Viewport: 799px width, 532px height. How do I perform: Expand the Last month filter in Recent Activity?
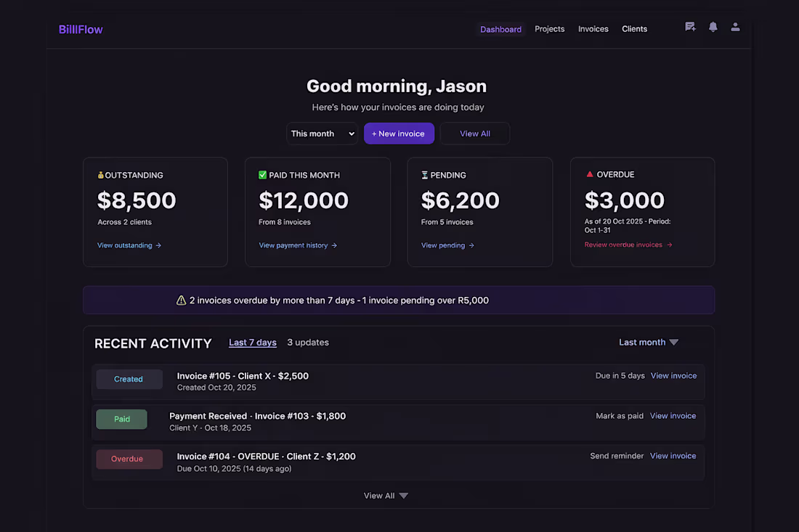(648, 342)
